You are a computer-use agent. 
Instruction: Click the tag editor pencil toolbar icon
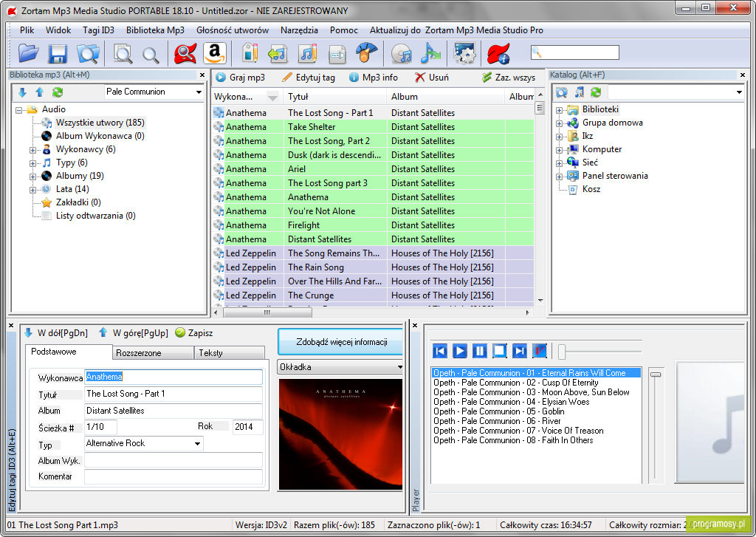250,53
